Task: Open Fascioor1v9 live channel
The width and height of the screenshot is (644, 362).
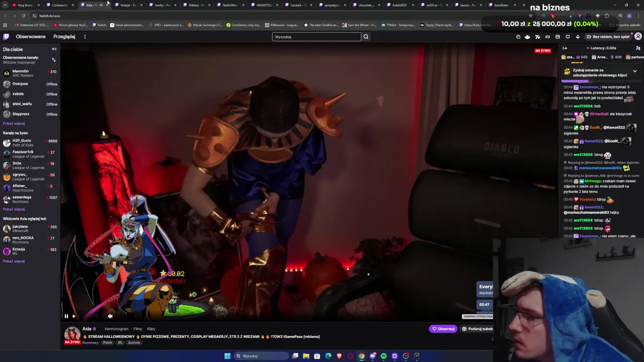Action: pyautogui.click(x=30, y=154)
